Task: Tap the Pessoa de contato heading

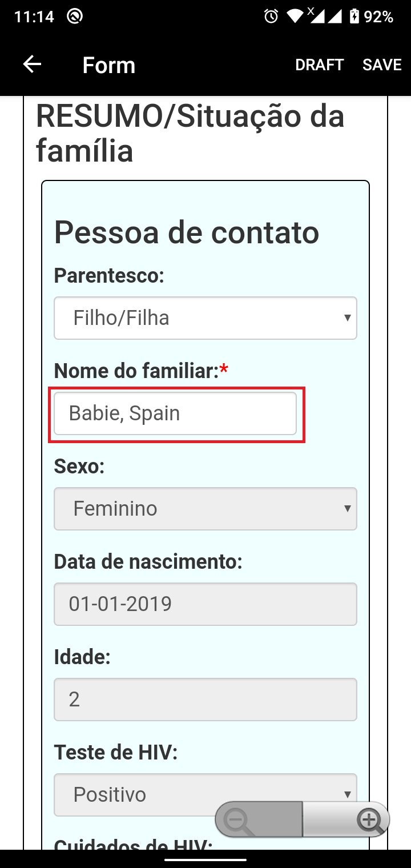Action: [x=187, y=232]
